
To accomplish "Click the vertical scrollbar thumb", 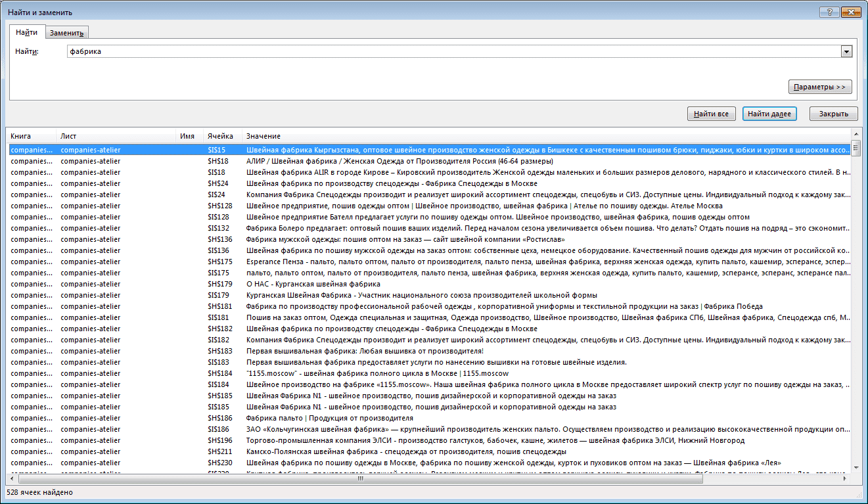I will 856,148.
